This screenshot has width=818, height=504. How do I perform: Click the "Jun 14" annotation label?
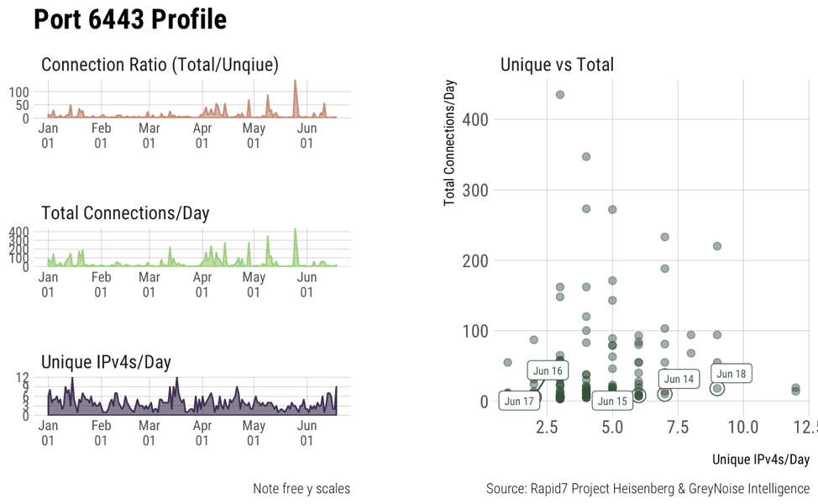679,380
